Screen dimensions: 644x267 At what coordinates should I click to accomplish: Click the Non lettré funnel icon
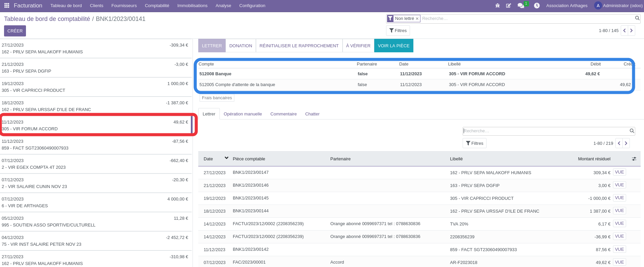(x=390, y=19)
